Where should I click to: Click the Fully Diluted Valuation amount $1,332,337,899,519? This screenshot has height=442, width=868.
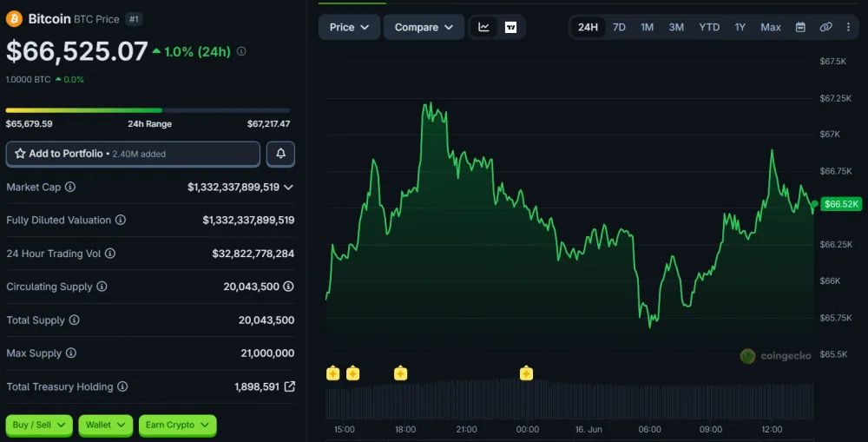pos(248,220)
